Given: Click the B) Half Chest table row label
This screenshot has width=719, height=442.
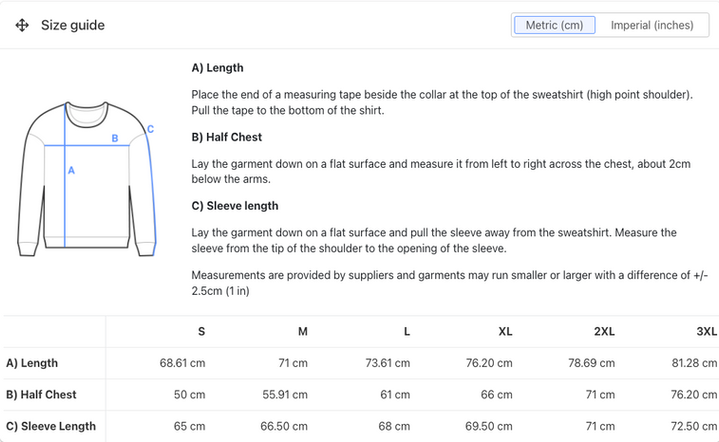Looking at the screenshot, I should tap(41, 395).
